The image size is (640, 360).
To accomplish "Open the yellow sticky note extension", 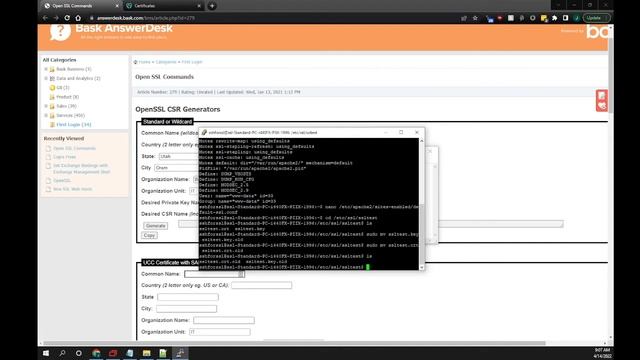I will coord(544,18).
